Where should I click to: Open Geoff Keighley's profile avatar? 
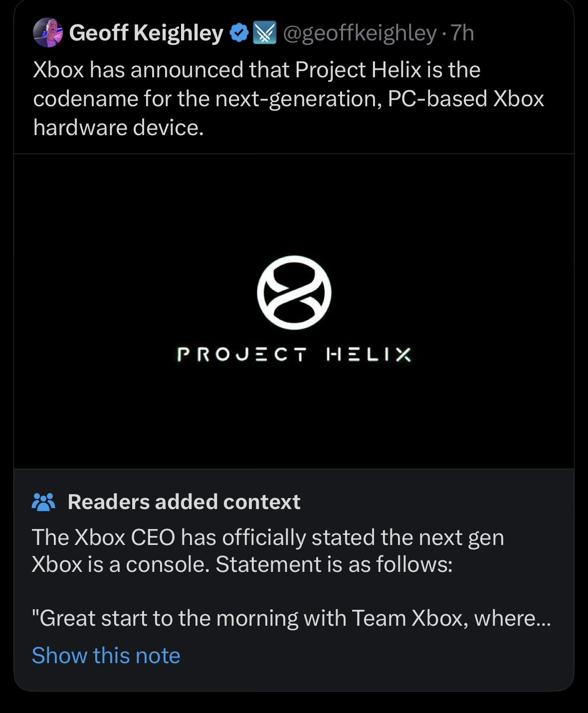click(48, 32)
